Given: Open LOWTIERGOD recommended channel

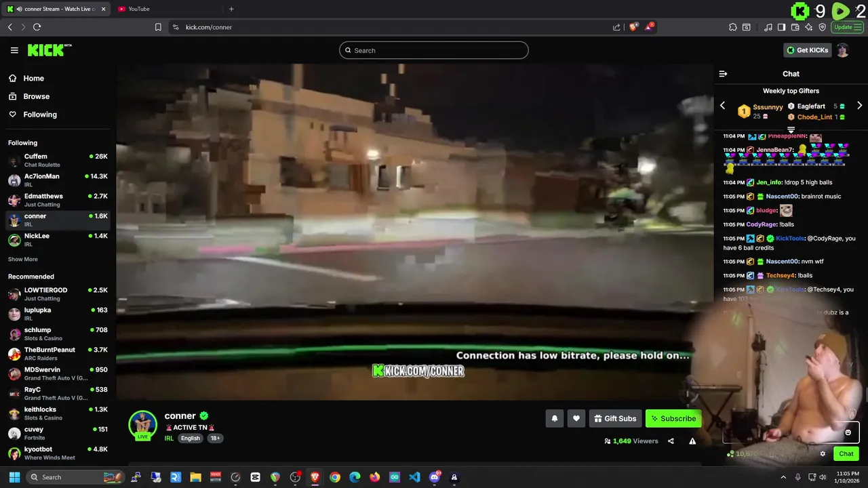Looking at the screenshot, I should (x=58, y=294).
